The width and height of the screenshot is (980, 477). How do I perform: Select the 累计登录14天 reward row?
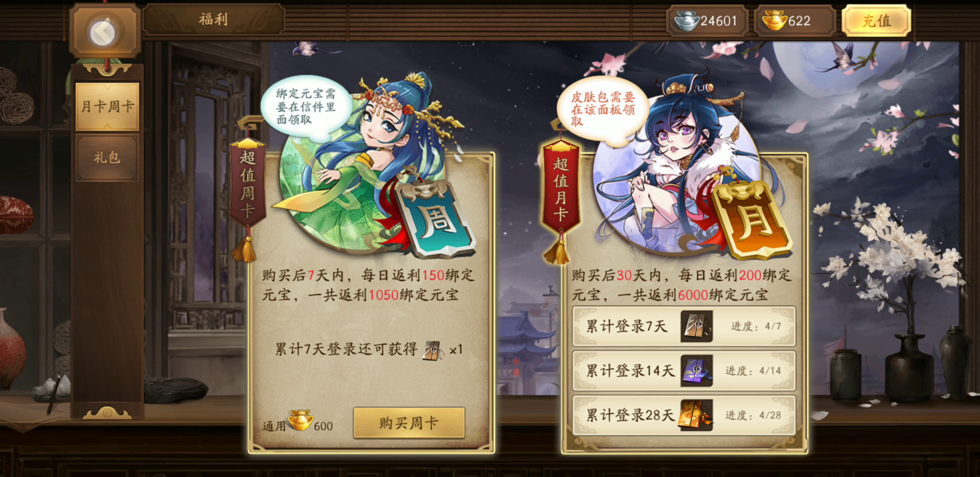(x=684, y=370)
